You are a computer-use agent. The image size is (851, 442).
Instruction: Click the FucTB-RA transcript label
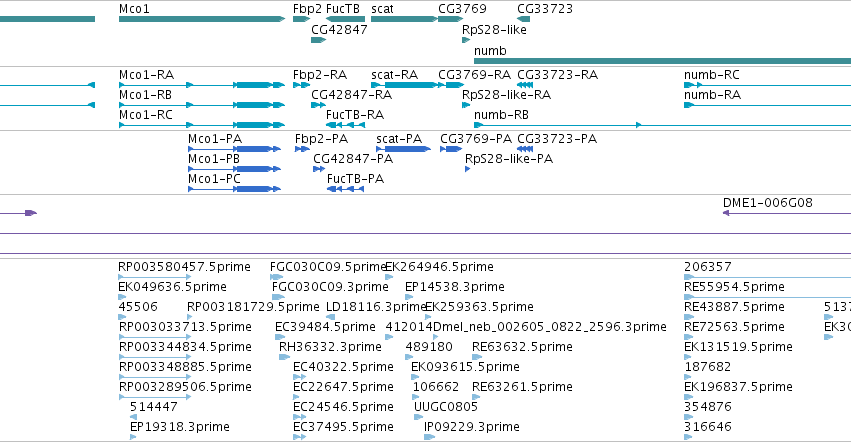coord(355,115)
